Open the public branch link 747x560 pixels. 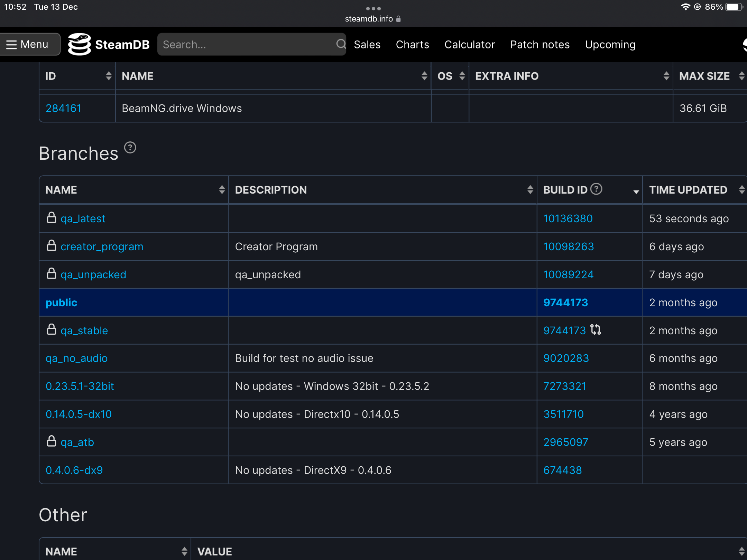pyautogui.click(x=62, y=302)
